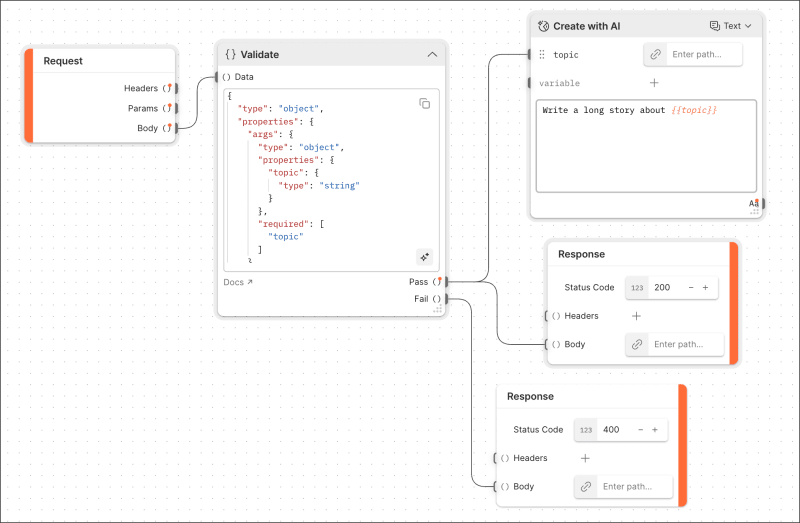
Task: Decrease status code 400 with minus
Action: [640, 430]
